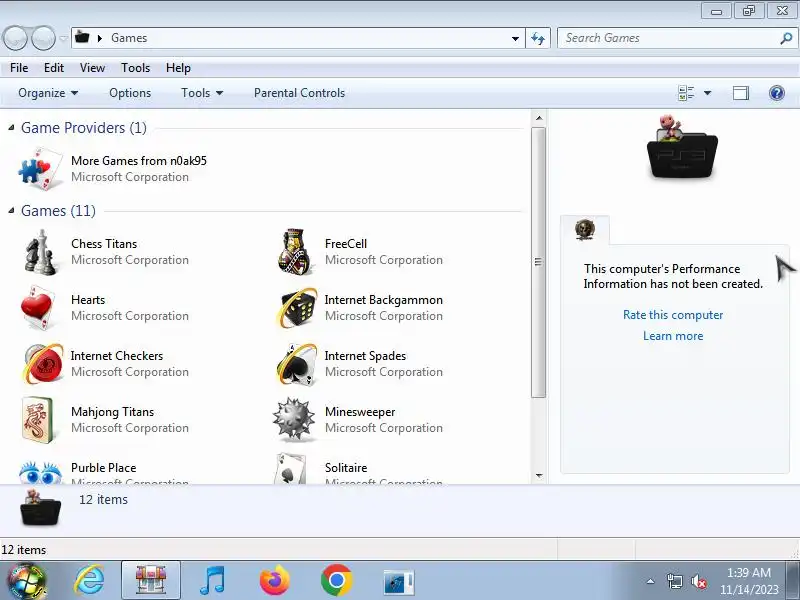Click the muted volume tray icon

[698, 581]
